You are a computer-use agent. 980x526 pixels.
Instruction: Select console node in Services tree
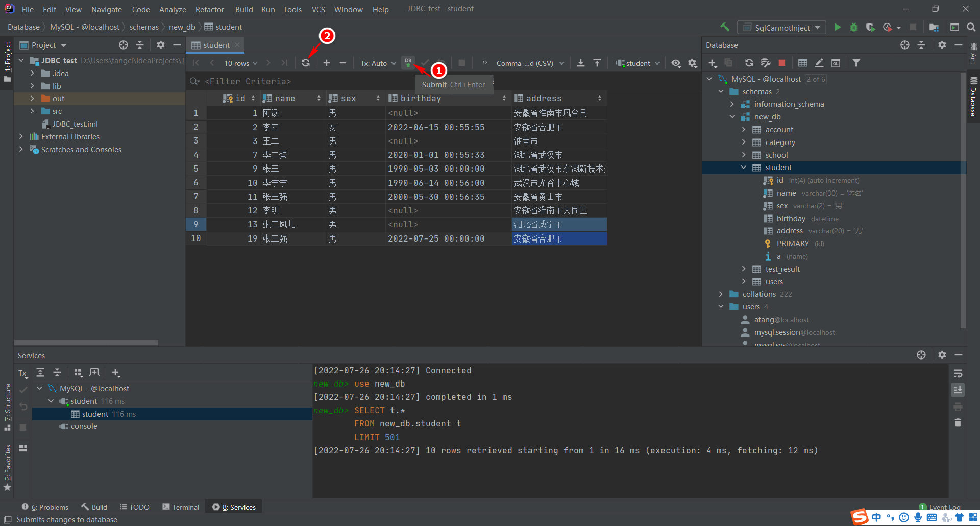pos(84,426)
